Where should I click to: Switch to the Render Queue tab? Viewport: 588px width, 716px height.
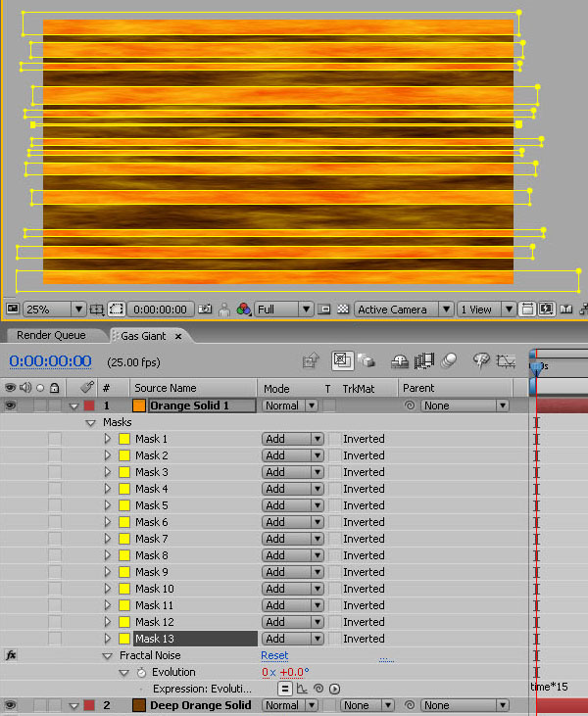[x=51, y=336]
